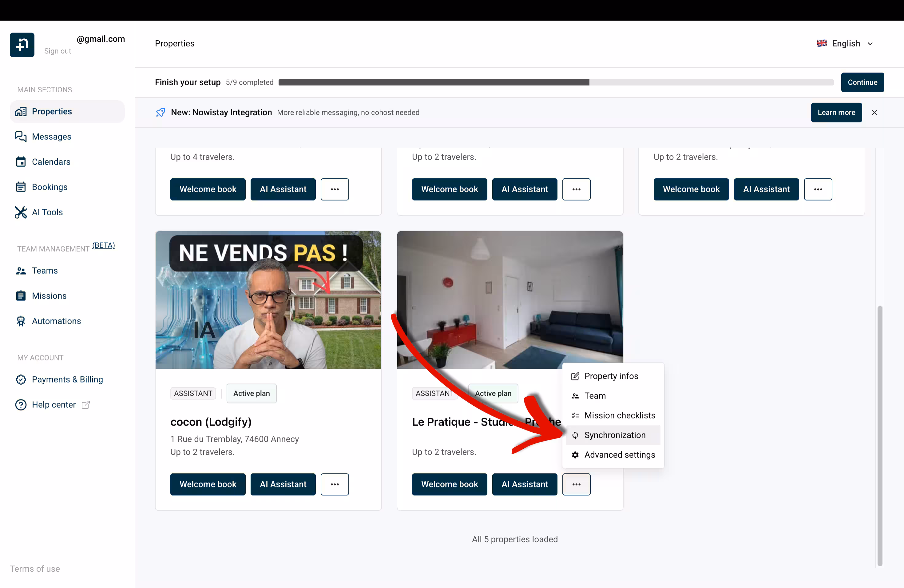Click the app logo in top-left
The image size is (904, 588).
pyautogui.click(x=22, y=45)
